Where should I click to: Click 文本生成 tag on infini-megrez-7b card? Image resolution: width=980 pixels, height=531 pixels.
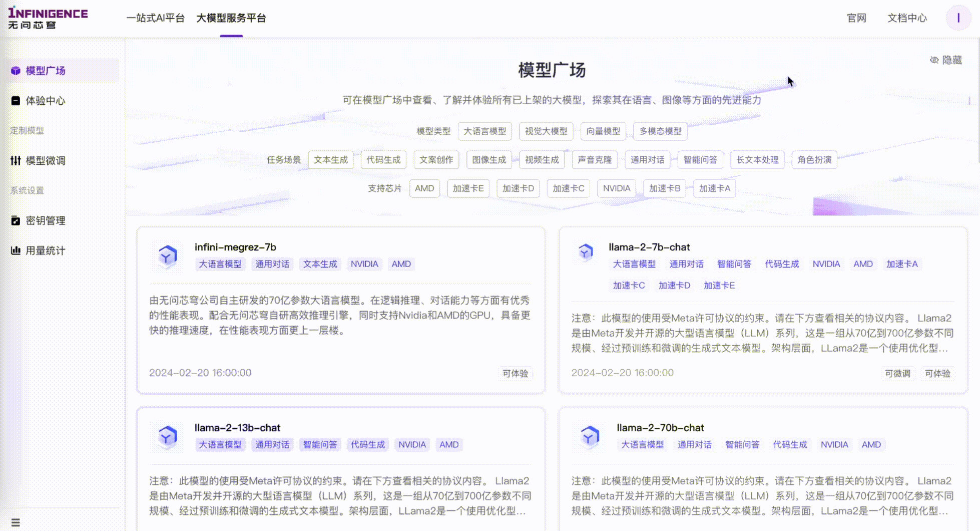pos(320,264)
